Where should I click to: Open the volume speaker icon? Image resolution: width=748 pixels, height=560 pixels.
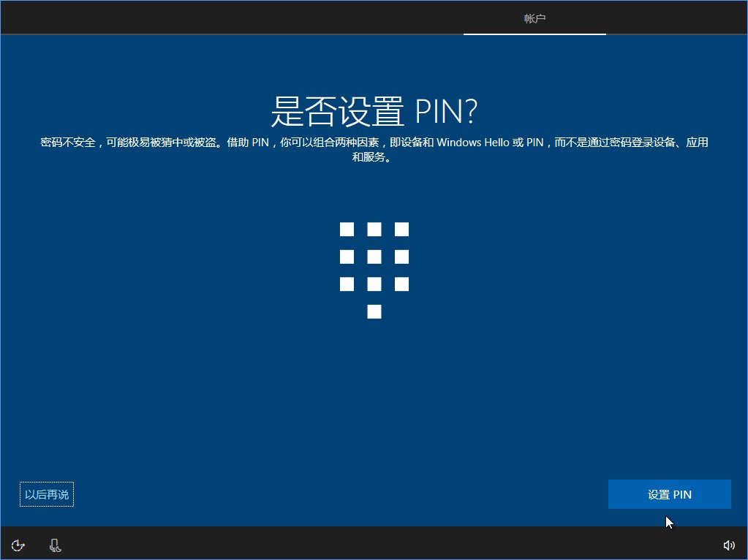coord(728,545)
